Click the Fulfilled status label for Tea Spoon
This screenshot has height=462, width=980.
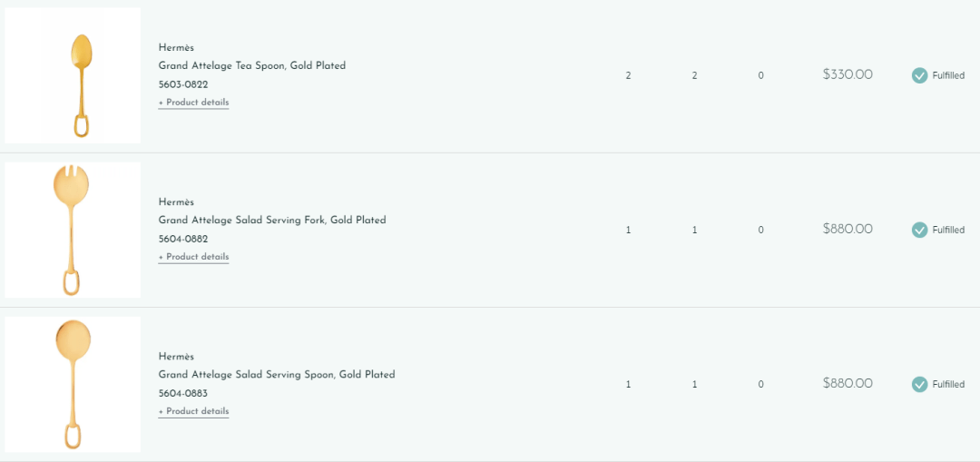[x=948, y=76]
